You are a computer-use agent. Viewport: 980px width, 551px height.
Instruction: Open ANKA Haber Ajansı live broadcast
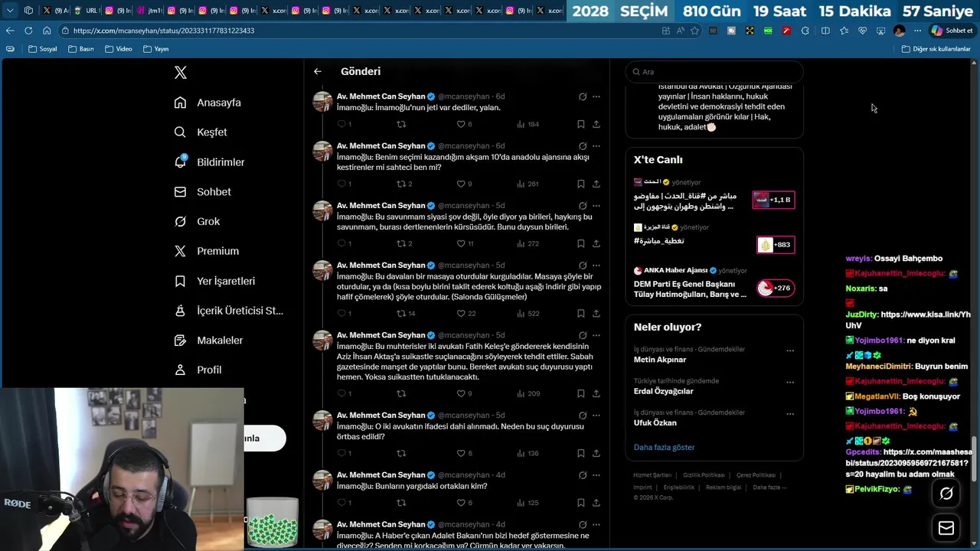714,282
